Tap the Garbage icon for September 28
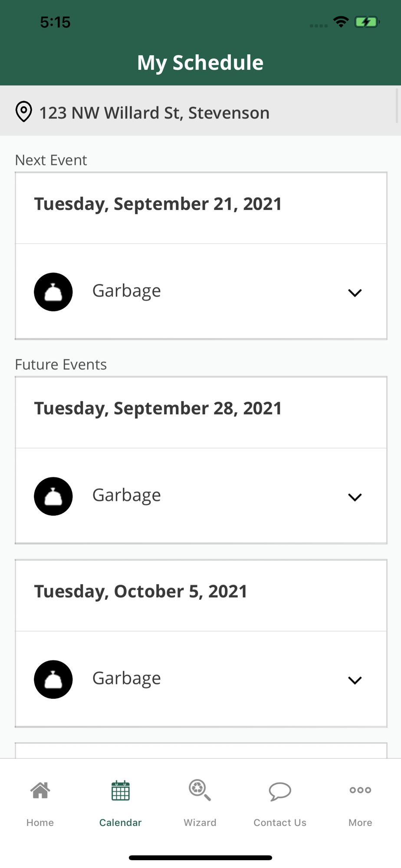This screenshot has width=401, height=868. (53, 496)
